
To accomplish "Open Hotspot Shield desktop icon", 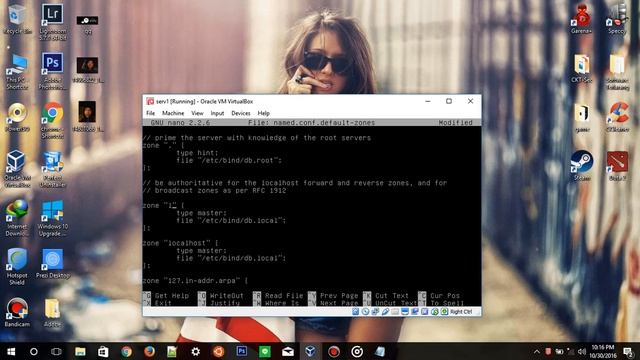I will 17,267.
